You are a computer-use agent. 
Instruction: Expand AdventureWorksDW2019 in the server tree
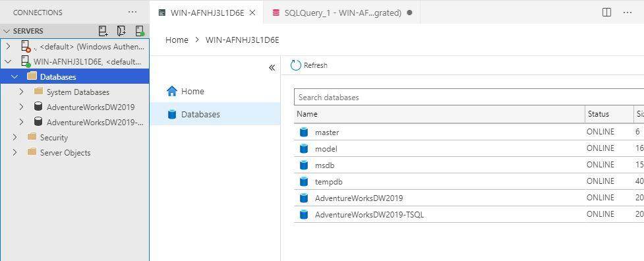point(21,107)
